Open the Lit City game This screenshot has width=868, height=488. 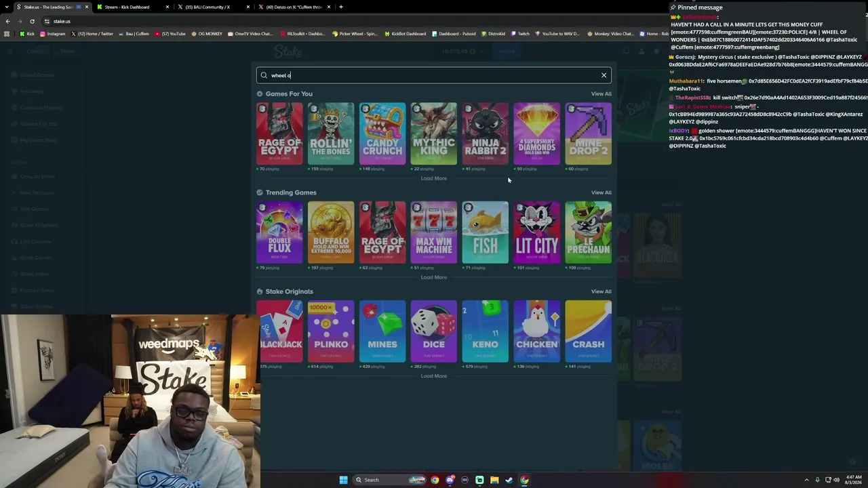[x=537, y=232]
